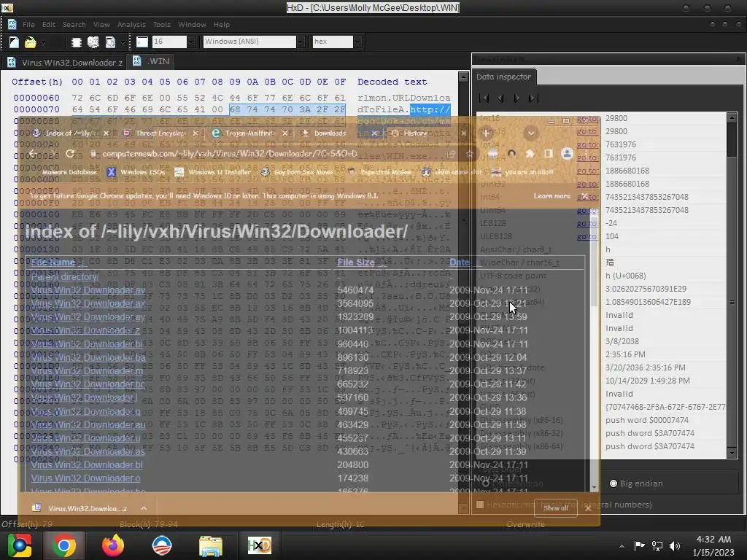The image size is (747, 560).
Task: Click Show all downloads button
Action: (555, 508)
